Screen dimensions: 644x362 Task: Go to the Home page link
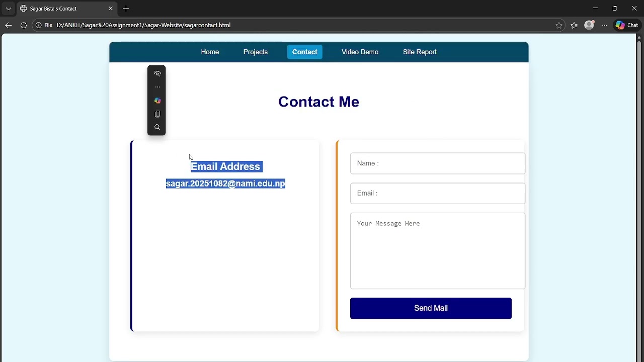point(210,52)
